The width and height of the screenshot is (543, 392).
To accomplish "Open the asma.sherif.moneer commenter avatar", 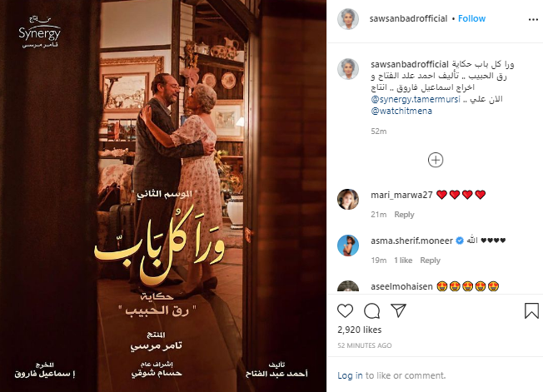I will 347,246.
